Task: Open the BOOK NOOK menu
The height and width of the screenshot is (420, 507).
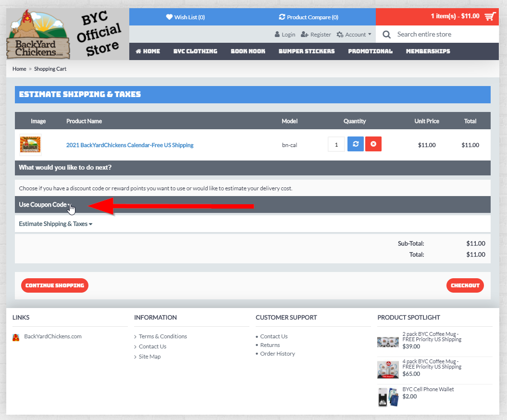Action: 248,51
